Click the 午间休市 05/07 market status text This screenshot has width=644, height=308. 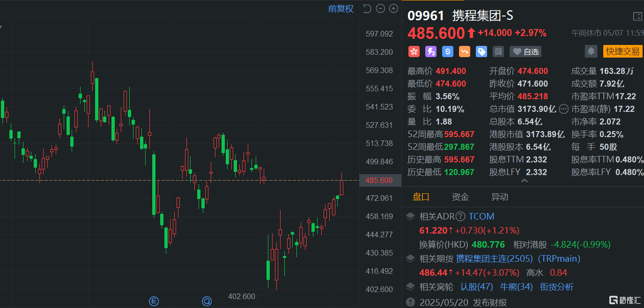click(x=607, y=33)
